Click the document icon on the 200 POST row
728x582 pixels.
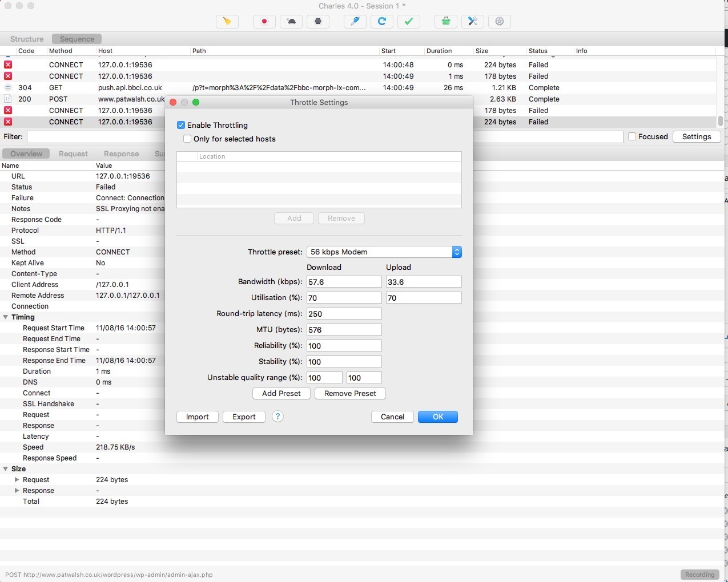click(x=8, y=99)
